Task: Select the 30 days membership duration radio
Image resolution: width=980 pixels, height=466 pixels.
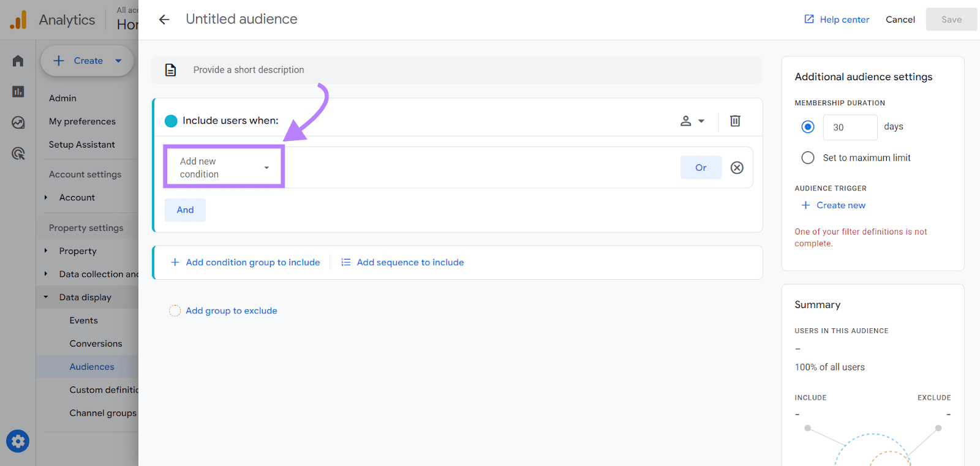Action: click(808, 127)
